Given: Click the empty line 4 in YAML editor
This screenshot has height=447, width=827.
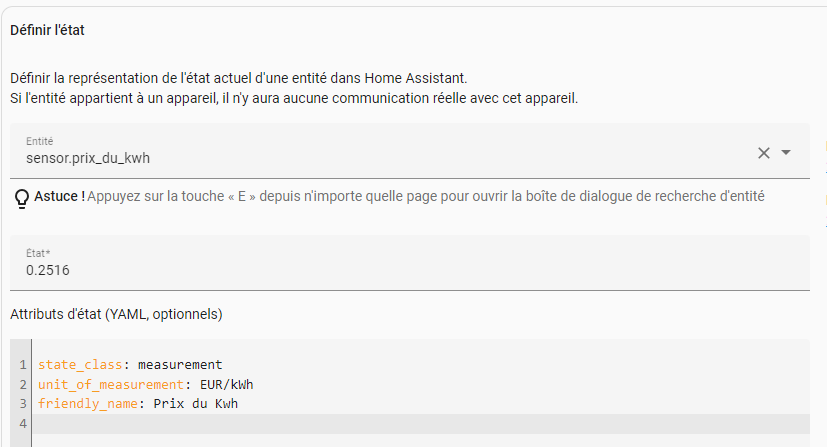Looking at the screenshot, I should click(x=421, y=424).
